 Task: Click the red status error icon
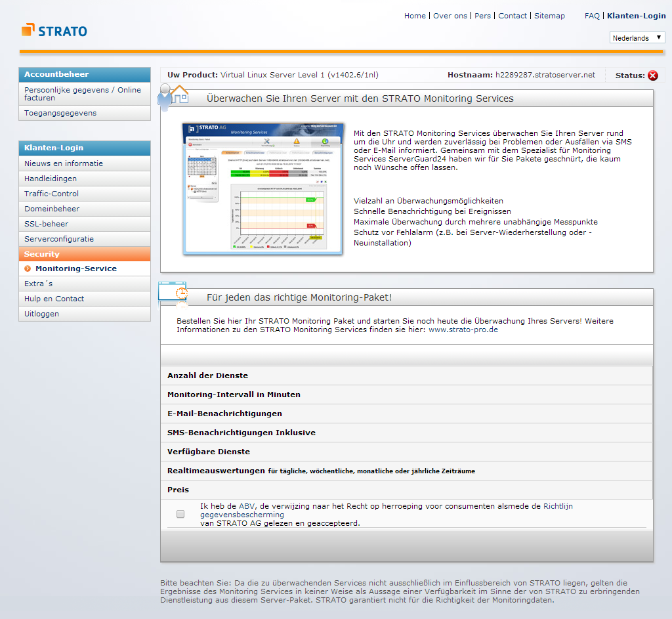pyautogui.click(x=652, y=75)
